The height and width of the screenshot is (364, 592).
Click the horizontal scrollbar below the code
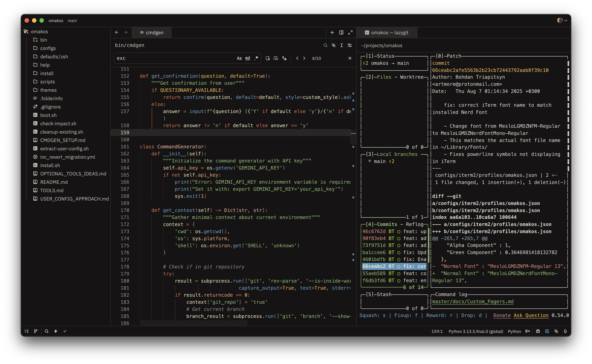click(x=193, y=323)
